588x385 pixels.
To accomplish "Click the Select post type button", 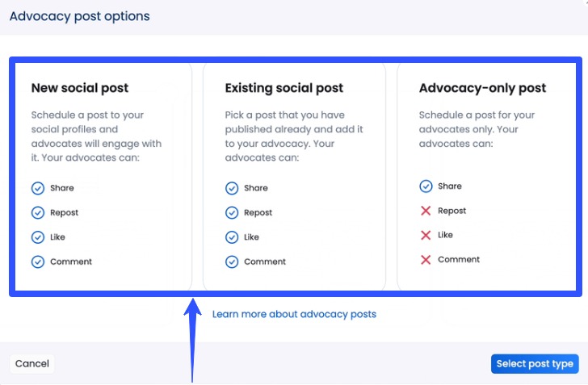I will [535, 364].
